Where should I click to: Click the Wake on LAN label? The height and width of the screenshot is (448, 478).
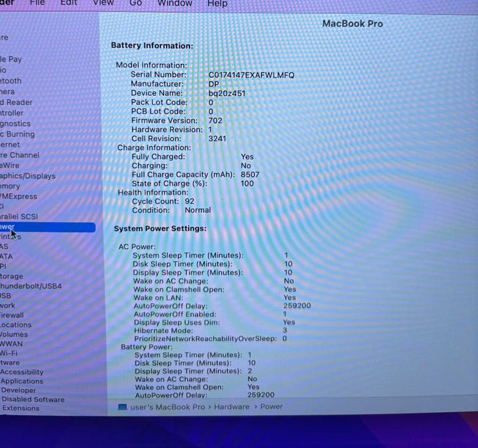158,298
